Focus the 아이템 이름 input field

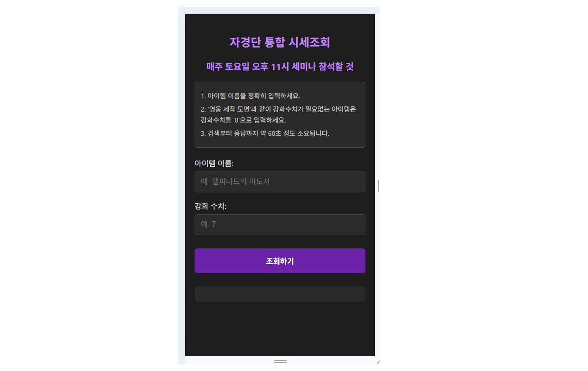click(x=280, y=182)
